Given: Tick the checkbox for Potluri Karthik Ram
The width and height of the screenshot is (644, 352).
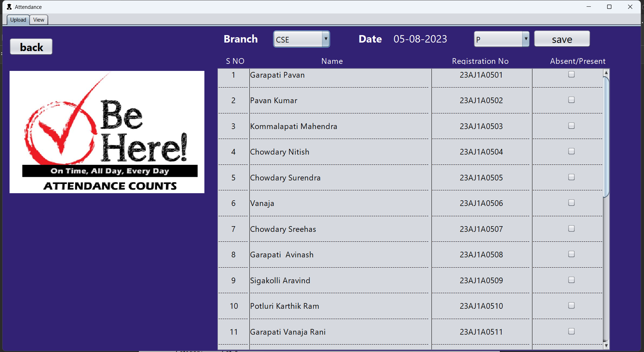Looking at the screenshot, I should [x=571, y=306].
